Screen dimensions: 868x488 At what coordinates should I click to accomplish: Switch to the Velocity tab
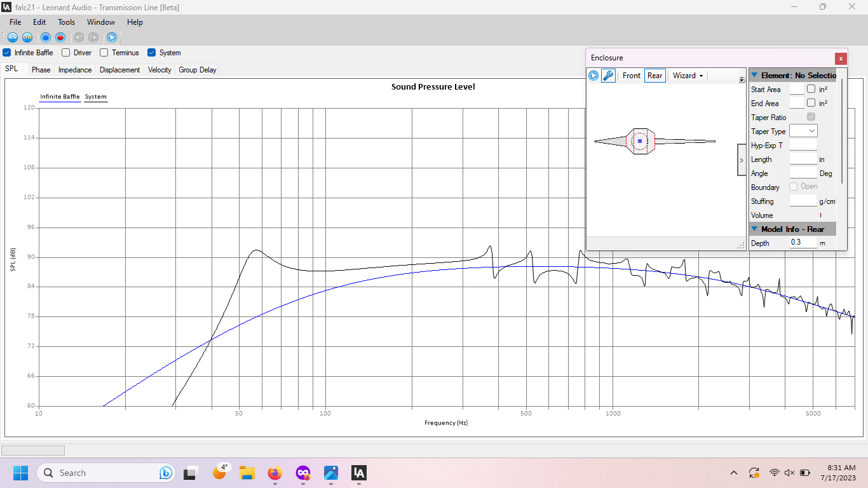(x=159, y=70)
